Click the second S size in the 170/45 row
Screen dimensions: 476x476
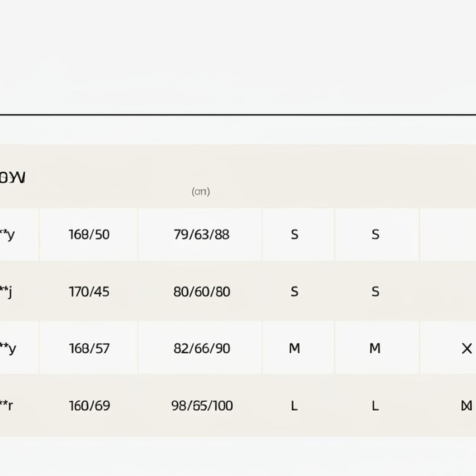[x=376, y=292]
